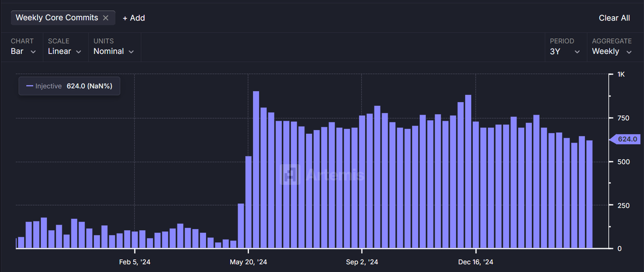Add a new metric with + Add
Image resolution: width=644 pixels, height=272 pixels.
coord(134,18)
